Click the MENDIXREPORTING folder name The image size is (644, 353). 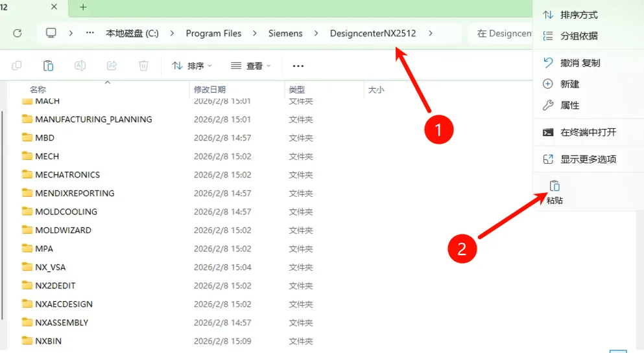75,193
